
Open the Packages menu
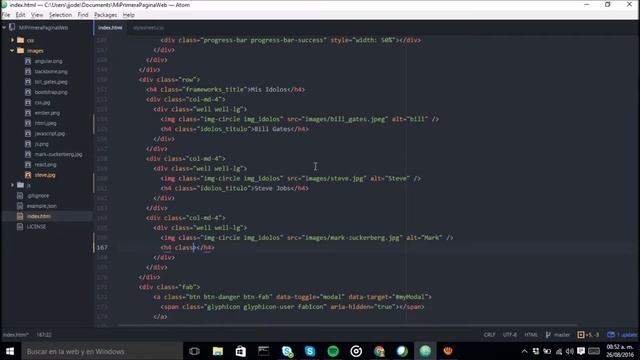click(x=105, y=15)
